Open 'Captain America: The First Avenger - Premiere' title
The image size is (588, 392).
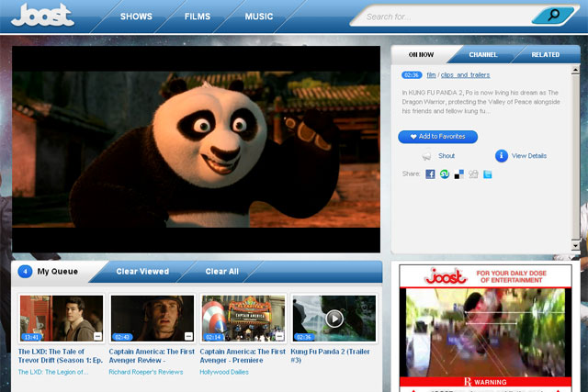click(243, 355)
